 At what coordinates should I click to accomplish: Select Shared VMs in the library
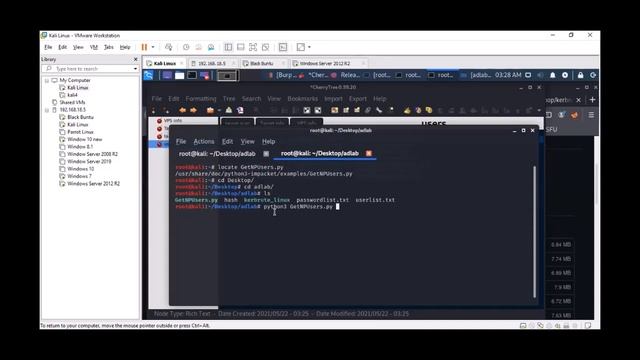(x=72, y=102)
